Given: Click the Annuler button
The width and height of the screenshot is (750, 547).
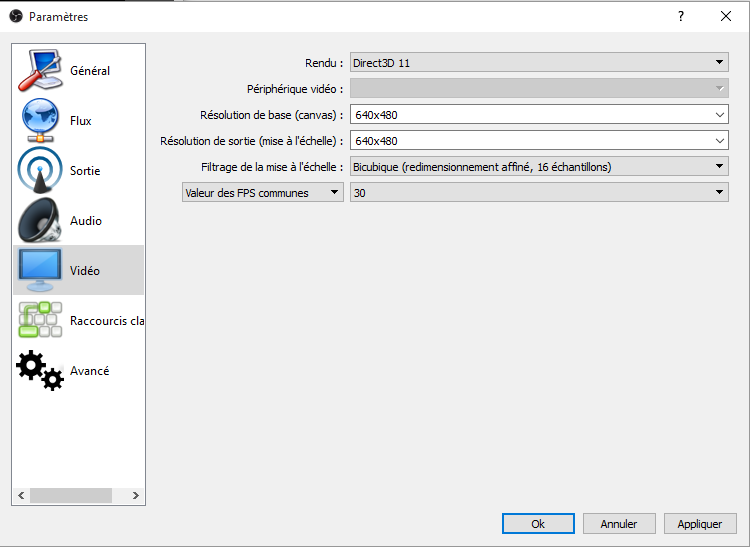Looking at the screenshot, I should click(x=618, y=524).
